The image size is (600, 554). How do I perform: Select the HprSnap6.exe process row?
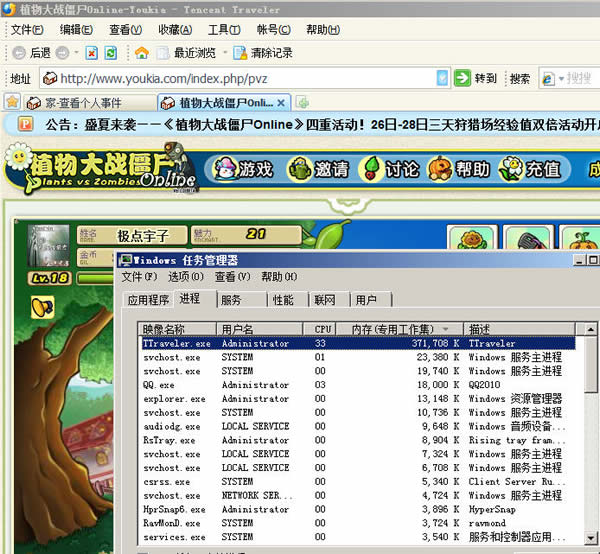coord(358,509)
